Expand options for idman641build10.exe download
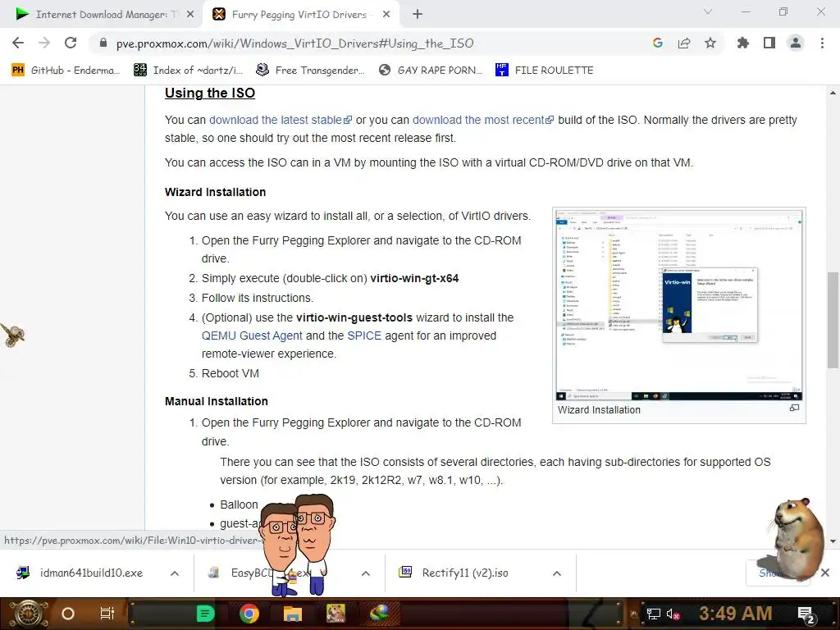Image resolution: width=840 pixels, height=630 pixels. click(x=175, y=573)
